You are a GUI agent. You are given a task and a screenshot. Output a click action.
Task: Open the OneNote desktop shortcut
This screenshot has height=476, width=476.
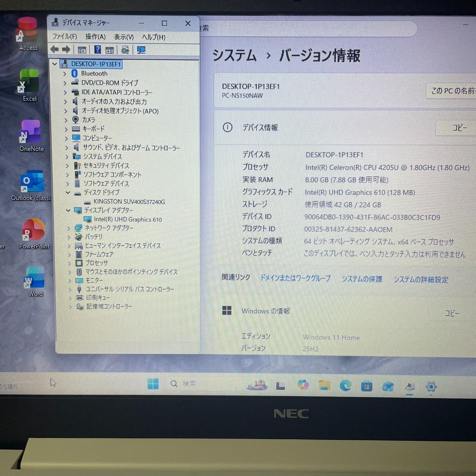(31, 136)
